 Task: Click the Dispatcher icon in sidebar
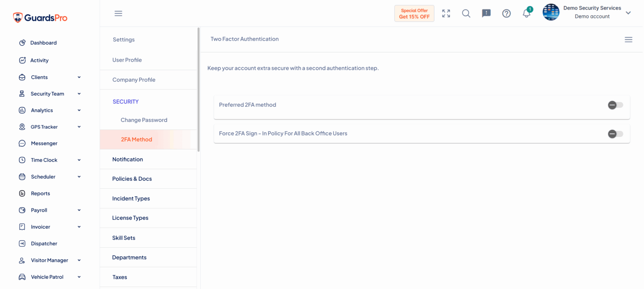pos(22,243)
